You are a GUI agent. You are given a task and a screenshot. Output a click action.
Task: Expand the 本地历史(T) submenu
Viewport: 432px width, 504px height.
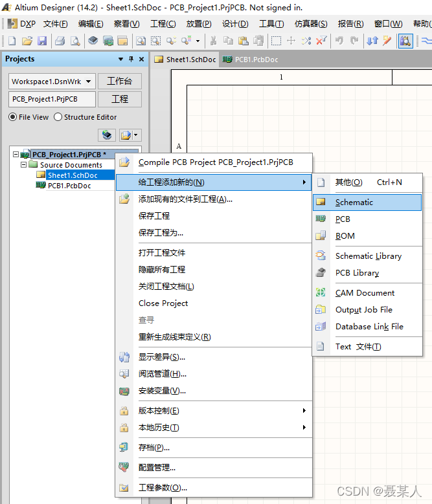(x=214, y=428)
